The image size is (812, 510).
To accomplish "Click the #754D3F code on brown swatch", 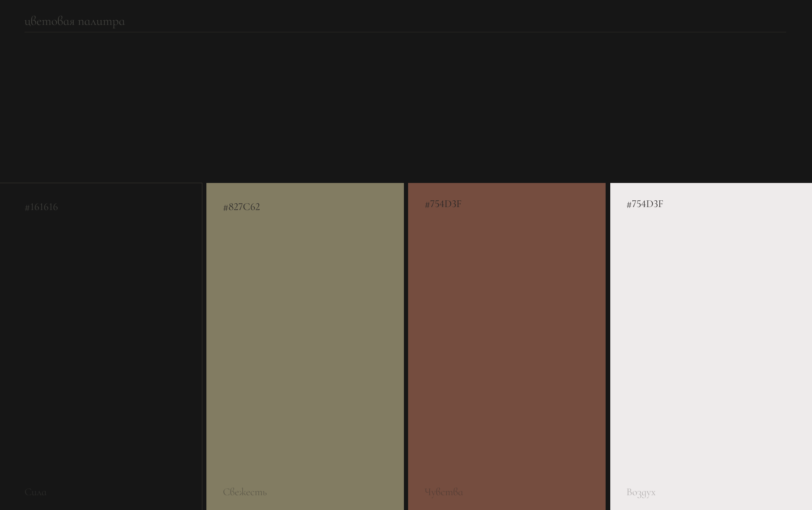I will tap(443, 204).
